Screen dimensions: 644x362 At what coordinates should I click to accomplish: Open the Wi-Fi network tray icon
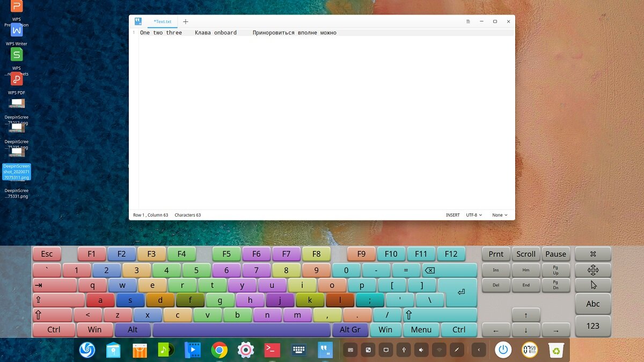(440, 350)
